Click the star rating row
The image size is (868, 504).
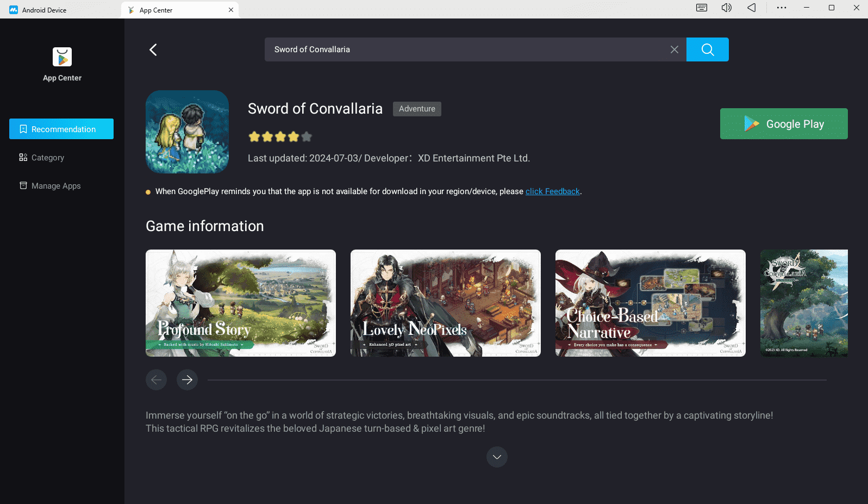(280, 136)
